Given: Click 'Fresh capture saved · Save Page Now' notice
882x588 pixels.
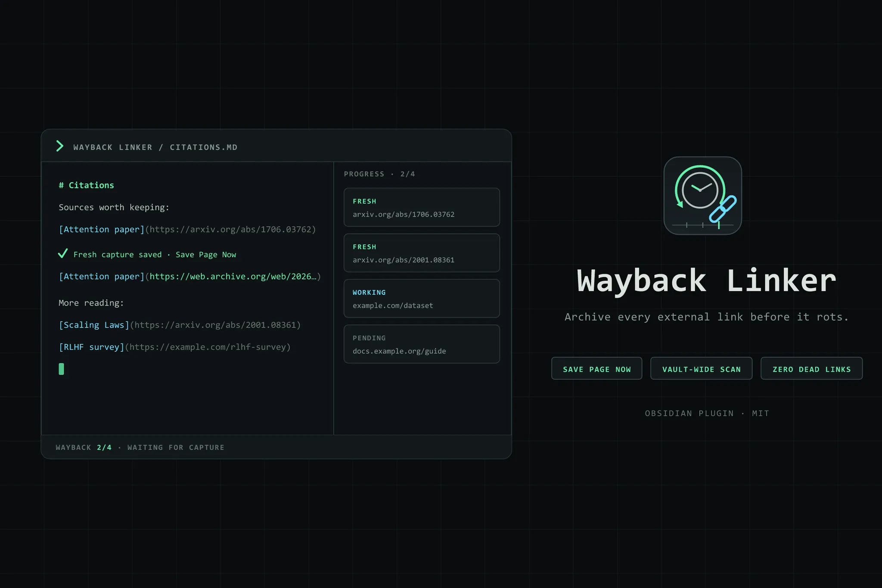Looking at the screenshot, I should coord(155,255).
